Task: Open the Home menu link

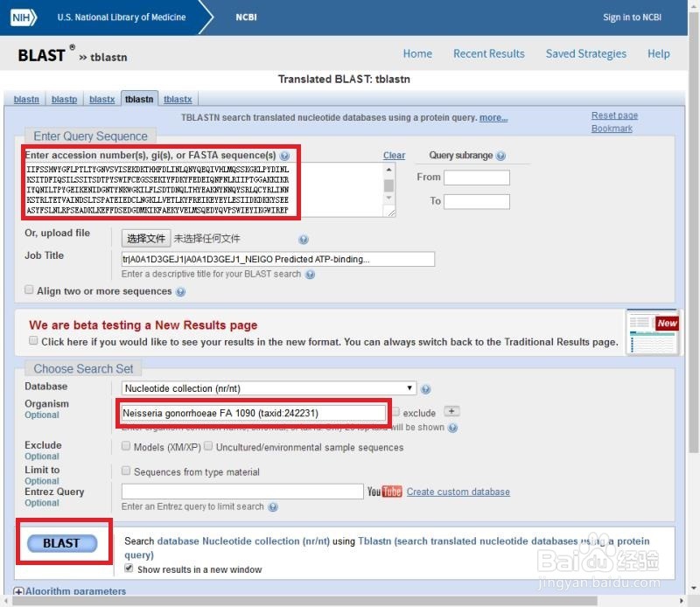Action: [x=417, y=54]
